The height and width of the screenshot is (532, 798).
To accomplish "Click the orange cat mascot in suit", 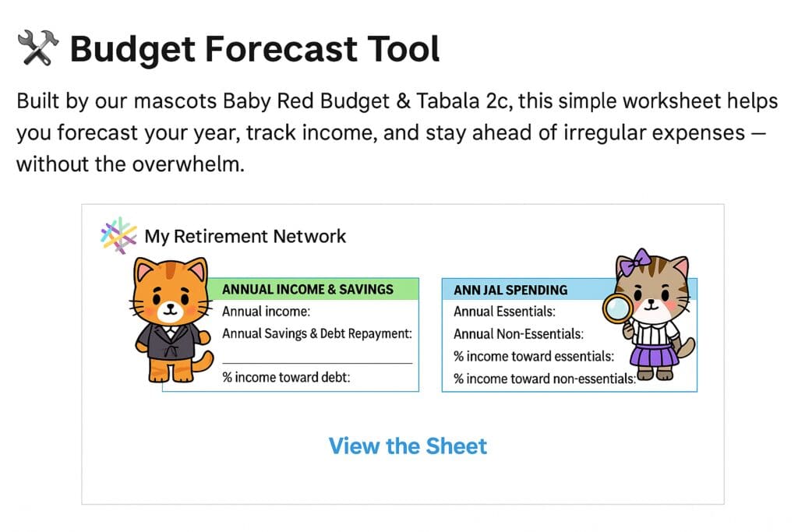I will click(x=171, y=320).
